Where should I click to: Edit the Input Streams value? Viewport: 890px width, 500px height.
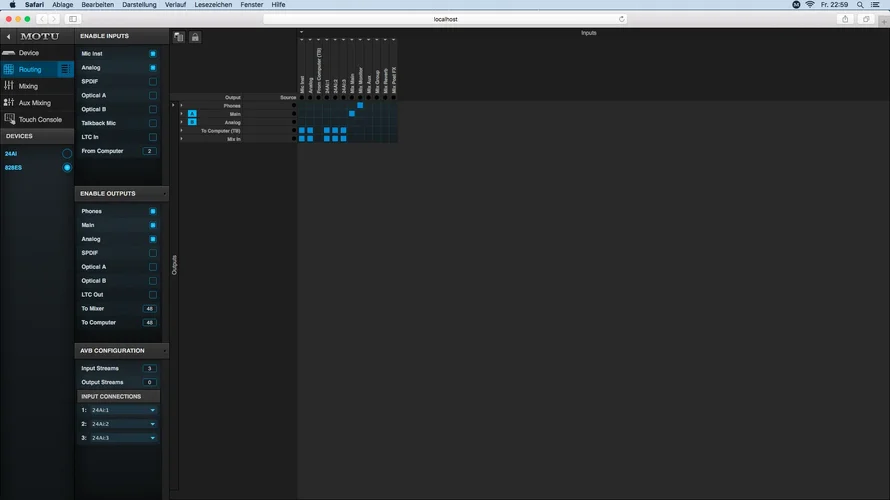point(149,368)
